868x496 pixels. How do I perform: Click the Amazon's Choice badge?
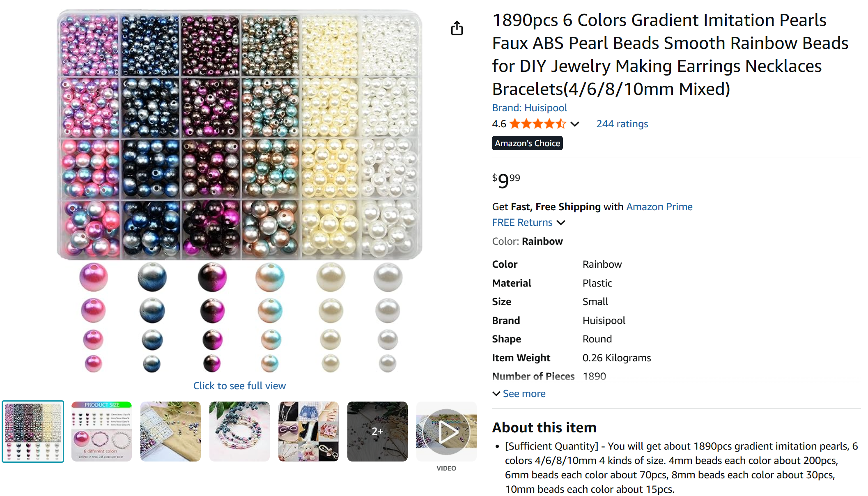527,143
